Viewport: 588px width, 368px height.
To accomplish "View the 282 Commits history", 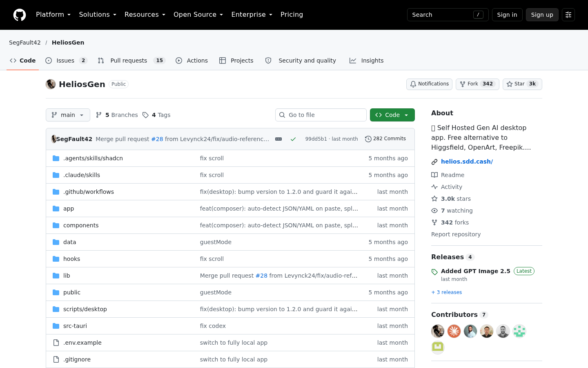I will click(x=385, y=139).
